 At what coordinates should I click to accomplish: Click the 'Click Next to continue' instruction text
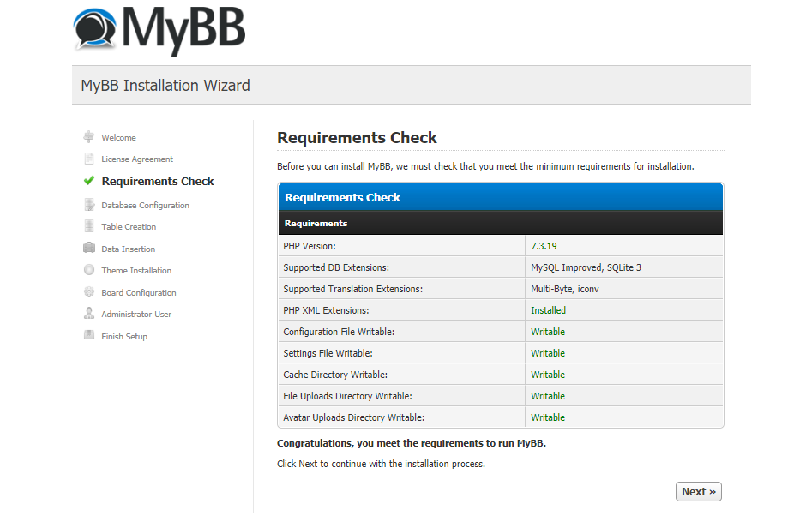[x=381, y=464]
